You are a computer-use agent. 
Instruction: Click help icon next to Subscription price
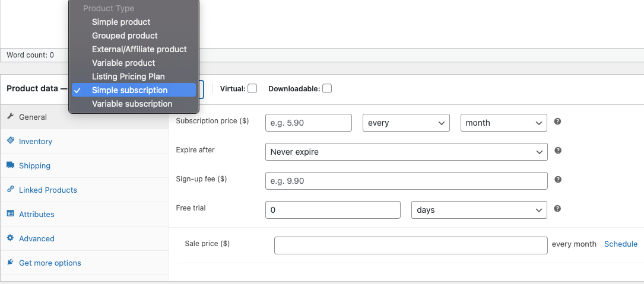point(557,122)
